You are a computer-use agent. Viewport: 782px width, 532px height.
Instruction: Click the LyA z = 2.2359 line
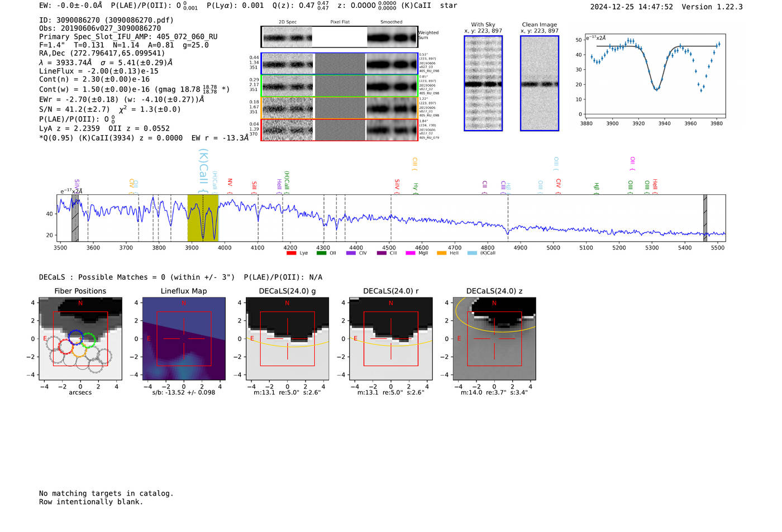coord(69,128)
